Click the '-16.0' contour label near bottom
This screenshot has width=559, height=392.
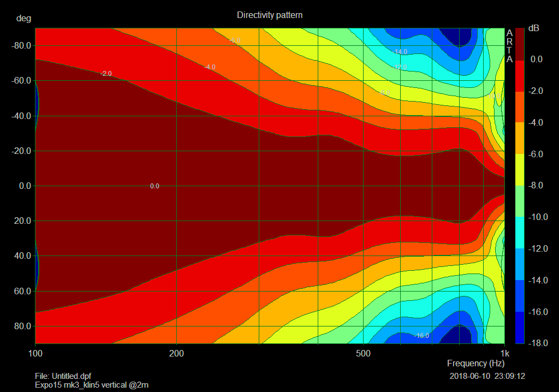421,336
